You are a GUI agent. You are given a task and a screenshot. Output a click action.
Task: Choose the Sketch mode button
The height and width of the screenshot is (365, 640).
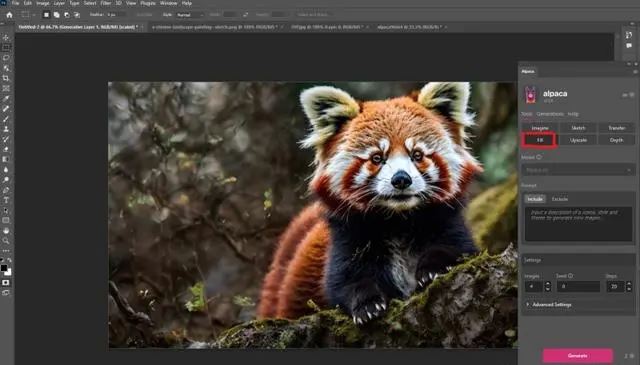pos(578,128)
